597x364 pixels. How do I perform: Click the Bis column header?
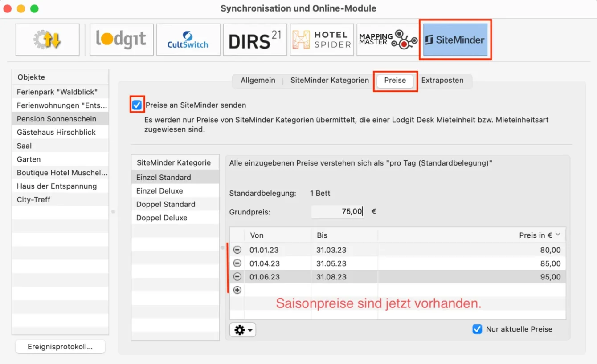pyautogui.click(x=344, y=235)
